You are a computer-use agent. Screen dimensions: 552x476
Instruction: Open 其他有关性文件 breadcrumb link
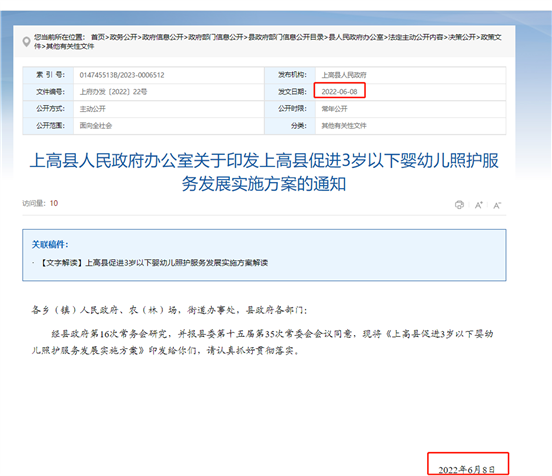coord(70,46)
